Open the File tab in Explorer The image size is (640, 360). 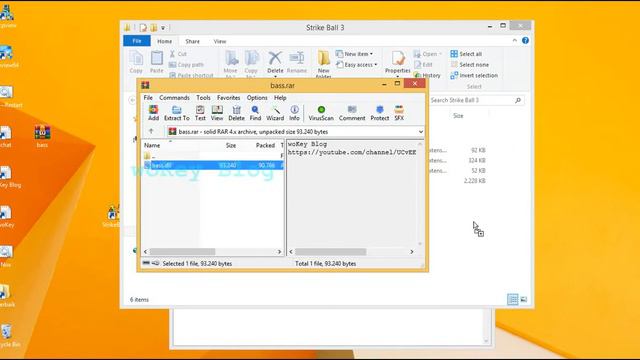(137, 41)
